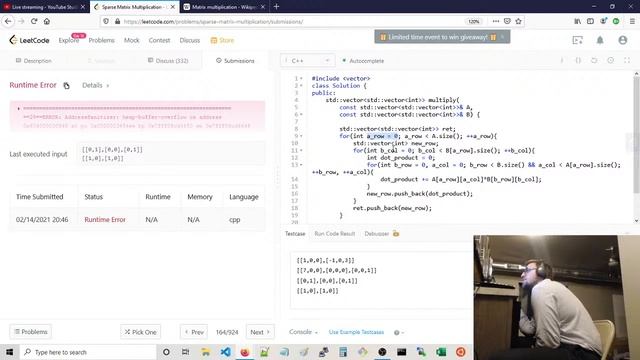Open notifications bell in LeetCode header

[x=600, y=40]
